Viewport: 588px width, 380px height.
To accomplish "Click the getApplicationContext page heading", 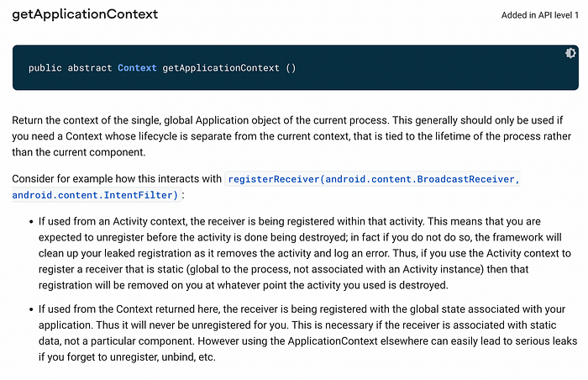I will pyautogui.click(x=85, y=15).
